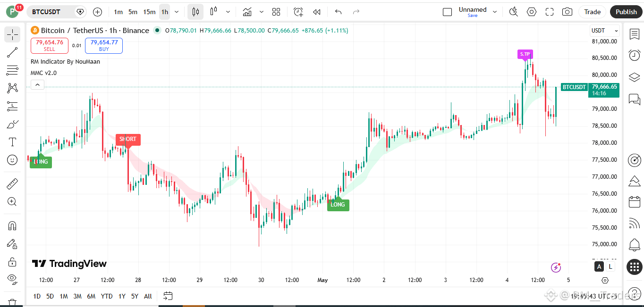Collapse the indicator legend chevron
The width and height of the screenshot is (644, 307).
(x=38, y=85)
